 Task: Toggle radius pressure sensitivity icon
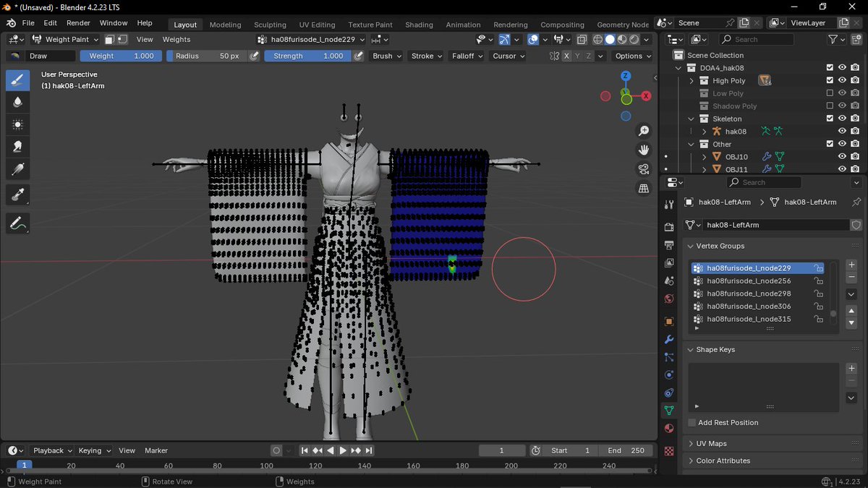(254, 56)
